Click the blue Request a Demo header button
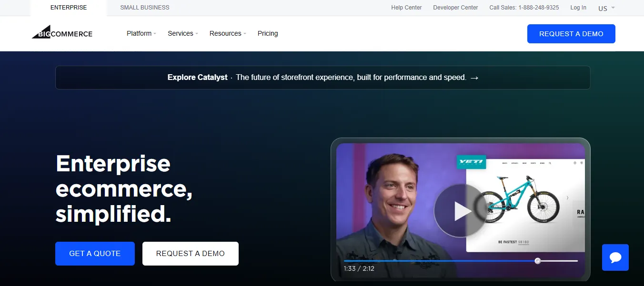The height and width of the screenshot is (286, 644). click(571, 34)
